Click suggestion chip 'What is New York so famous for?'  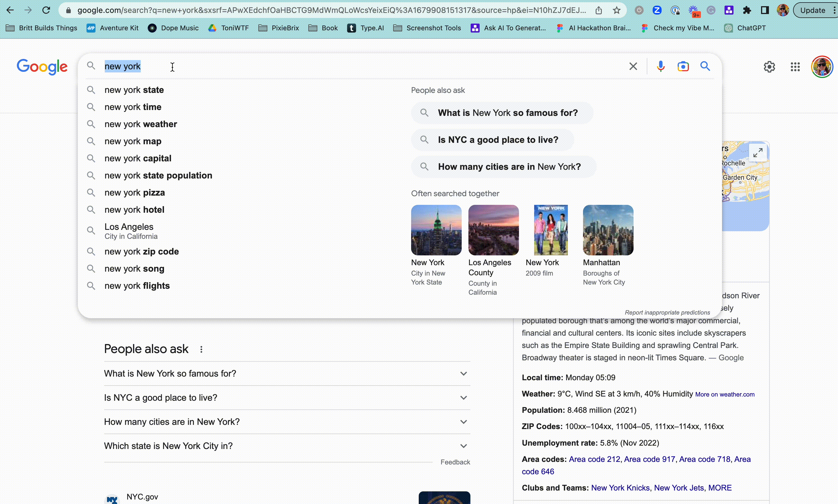tap(502, 113)
